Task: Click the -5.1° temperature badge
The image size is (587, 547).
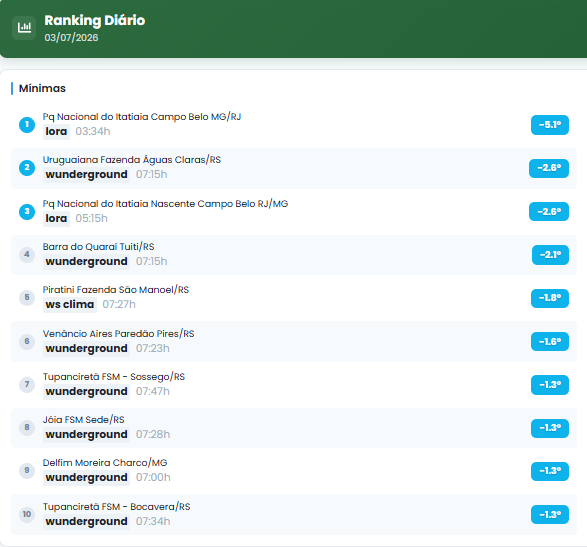Action: [x=550, y=125]
